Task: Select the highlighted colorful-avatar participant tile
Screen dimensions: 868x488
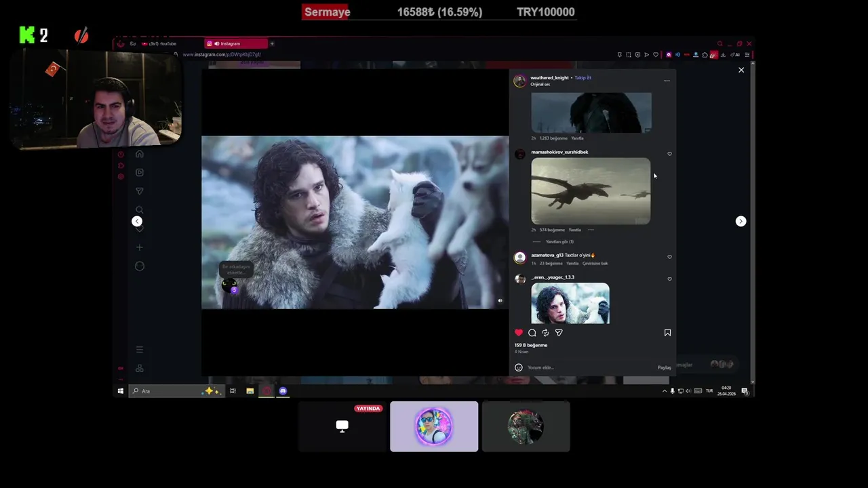Action: coord(434,426)
